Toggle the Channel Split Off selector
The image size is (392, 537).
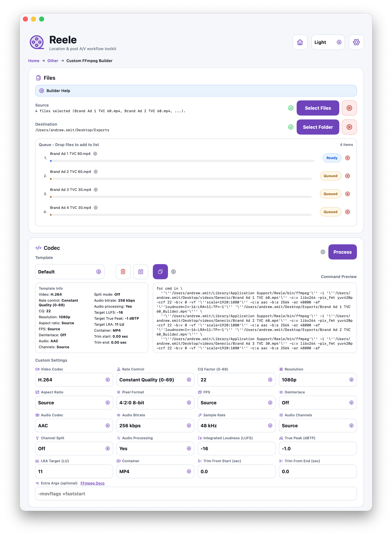tap(74, 448)
